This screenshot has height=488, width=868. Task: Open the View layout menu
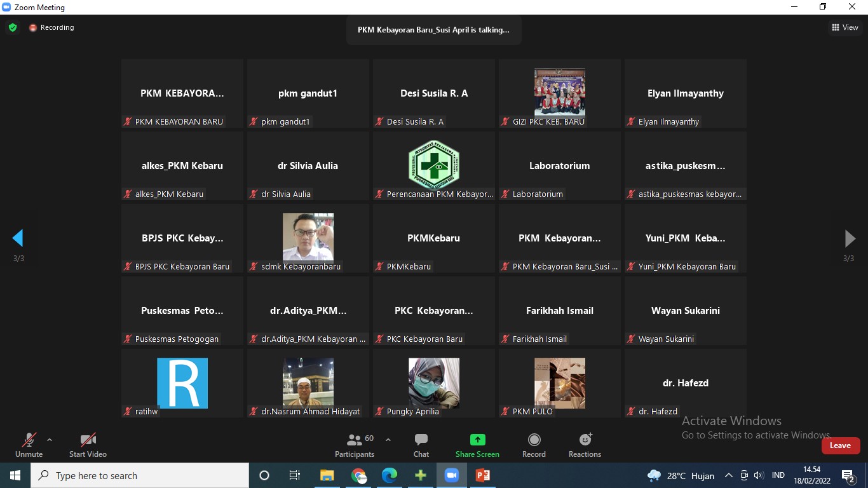(845, 27)
